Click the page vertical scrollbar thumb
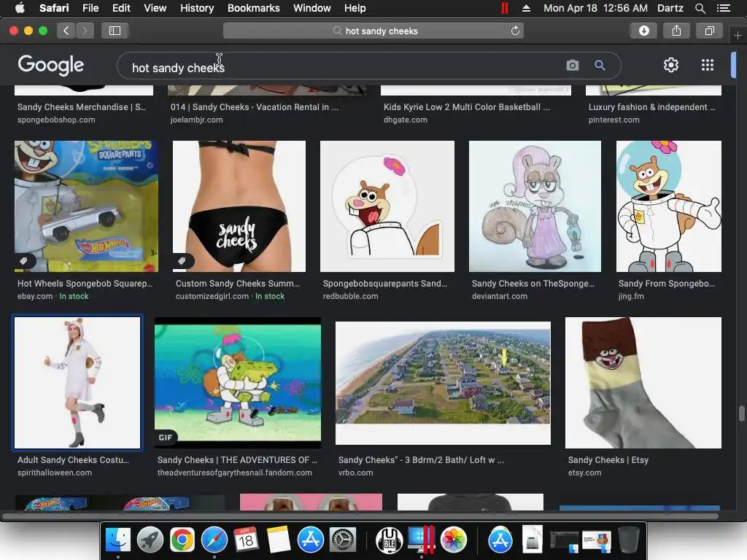The width and height of the screenshot is (747, 560). tap(741, 413)
